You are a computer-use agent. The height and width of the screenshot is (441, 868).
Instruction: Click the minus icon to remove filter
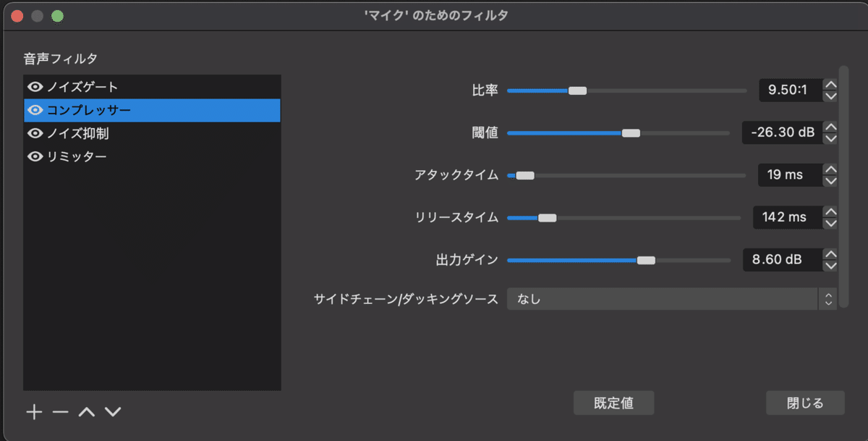pyautogui.click(x=60, y=412)
